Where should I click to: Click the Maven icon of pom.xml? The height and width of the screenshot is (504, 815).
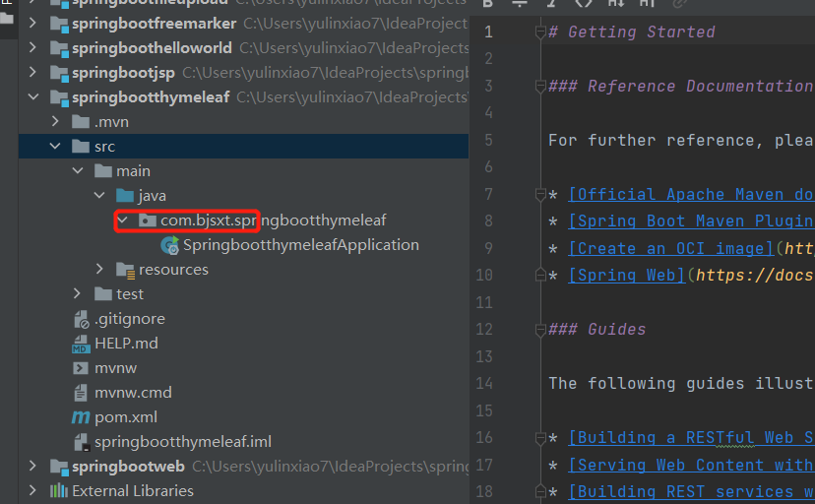pyautogui.click(x=81, y=417)
